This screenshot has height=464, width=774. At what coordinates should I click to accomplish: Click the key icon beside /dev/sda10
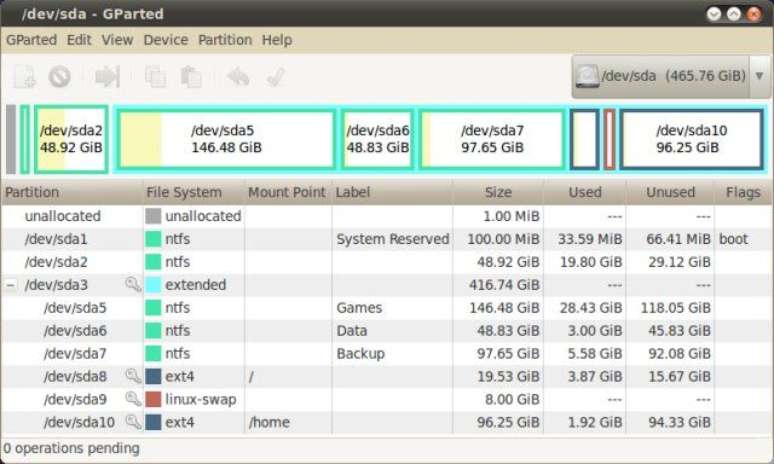(x=133, y=422)
